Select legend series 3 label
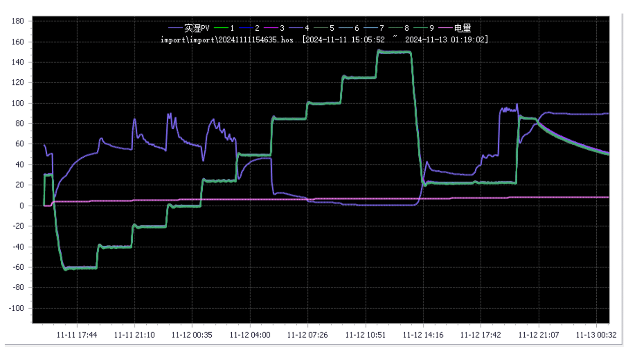 tap(282, 28)
